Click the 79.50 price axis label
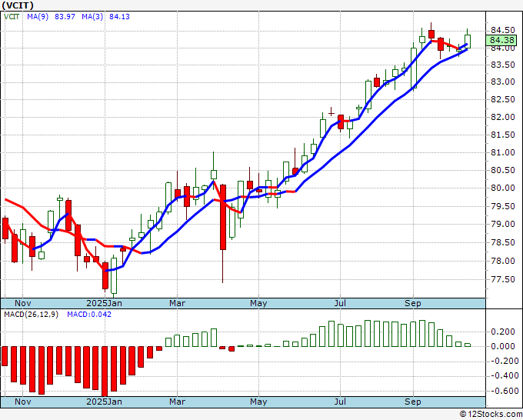523x420 pixels. tap(502, 206)
